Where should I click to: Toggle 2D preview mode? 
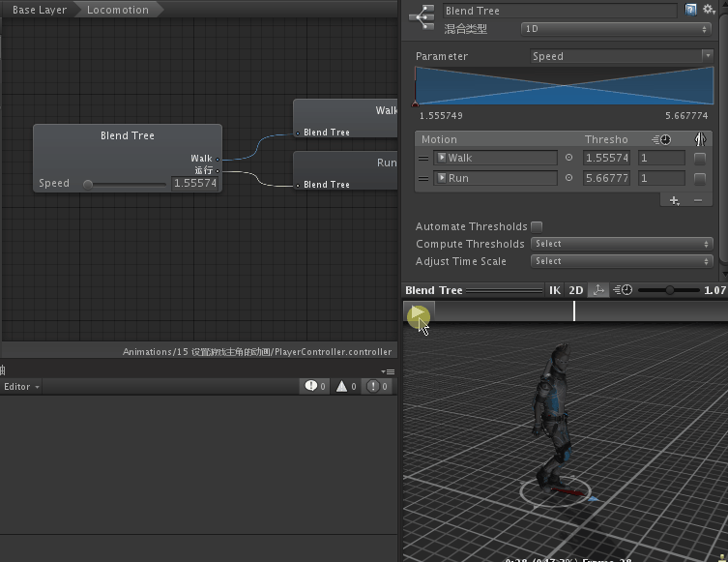point(575,290)
